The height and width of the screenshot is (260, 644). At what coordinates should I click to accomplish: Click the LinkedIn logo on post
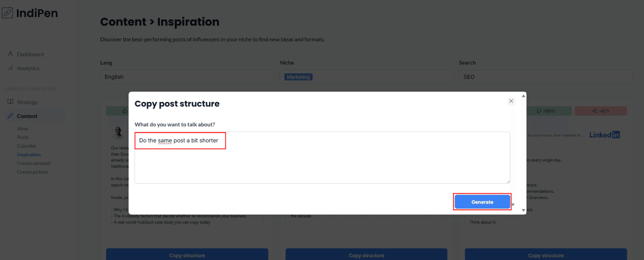click(x=604, y=135)
